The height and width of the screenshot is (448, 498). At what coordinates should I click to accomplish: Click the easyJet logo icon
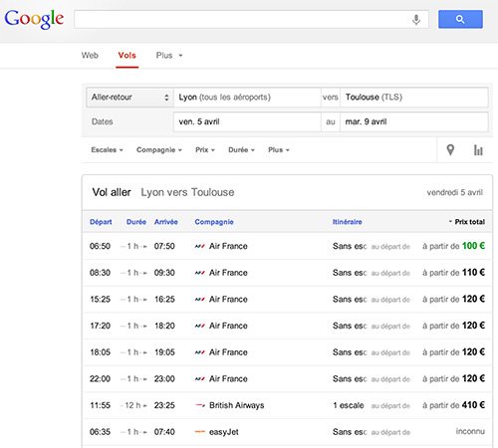[200, 432]
